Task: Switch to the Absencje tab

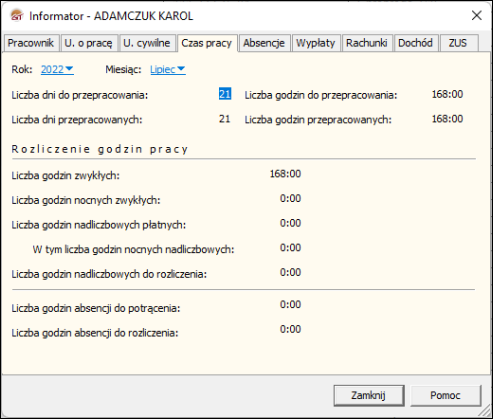Action: 264,43
